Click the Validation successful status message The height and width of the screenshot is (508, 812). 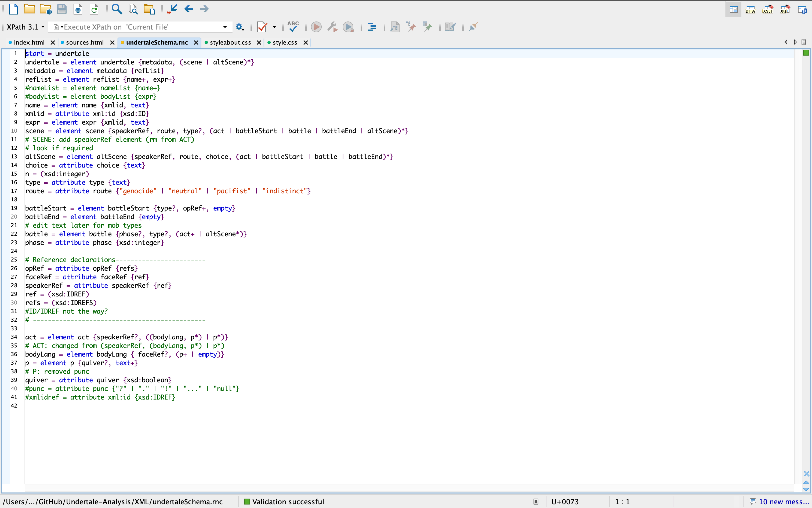click(x=288, y=501)
